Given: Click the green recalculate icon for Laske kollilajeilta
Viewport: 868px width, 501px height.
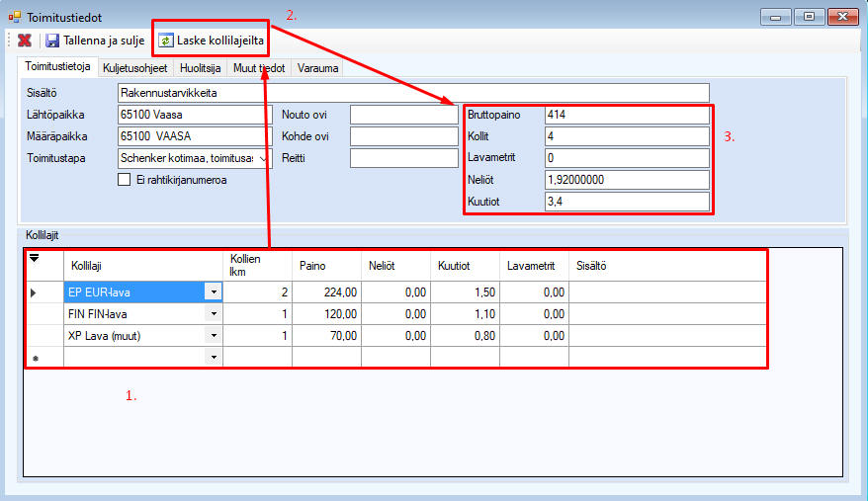Looking at the screenshot, I should (165, 41).
